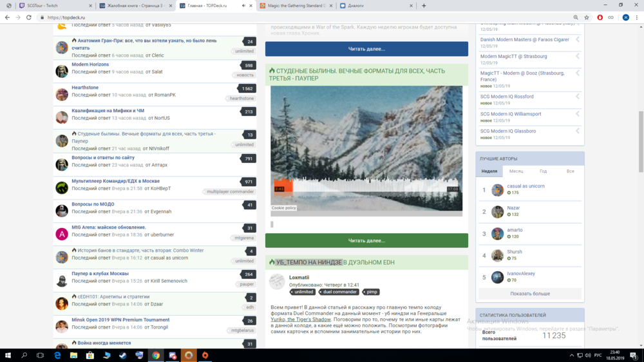Screen dimensions: 644x362
Task: Switch top authors to the Год tab
Action: click(543, 171)
